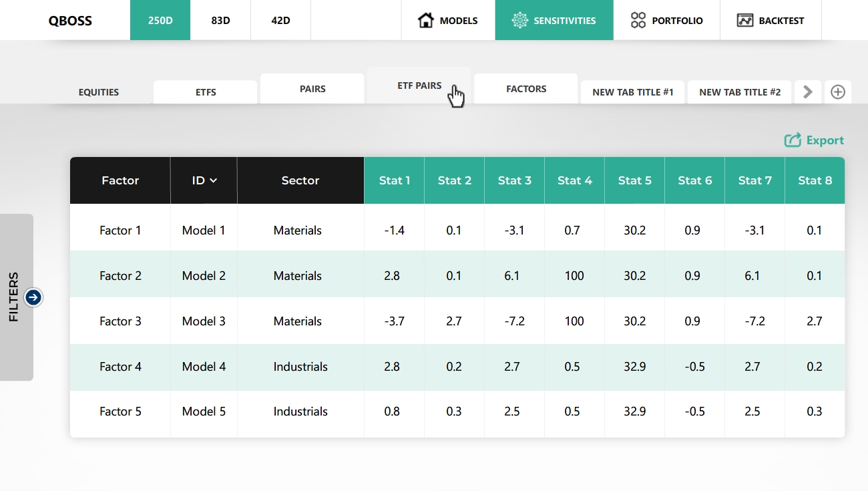Click the Models home icon

coord(425,20)
